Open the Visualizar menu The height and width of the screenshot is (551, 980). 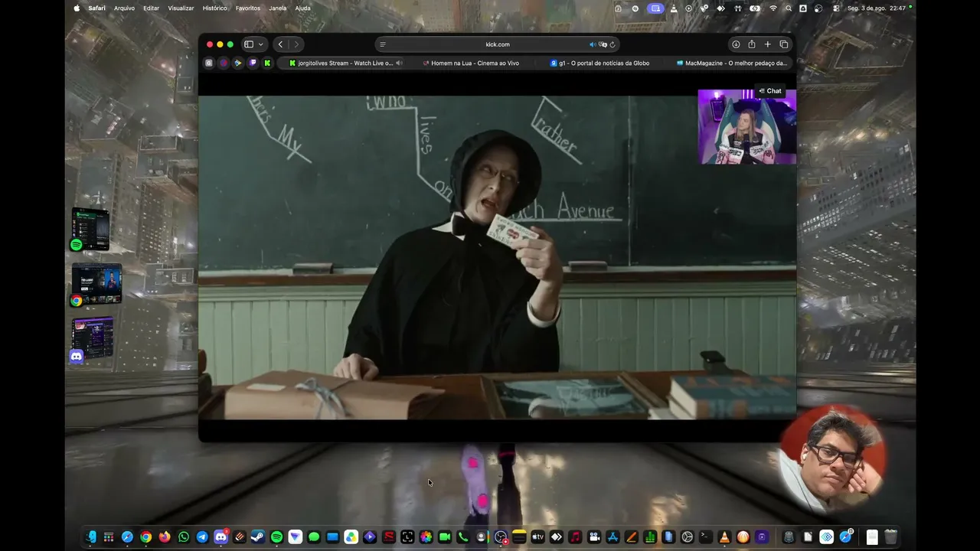tap(181, 8)
